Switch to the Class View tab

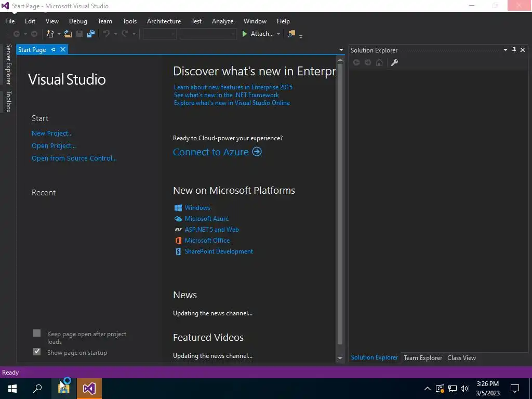[x=461, y=357]
